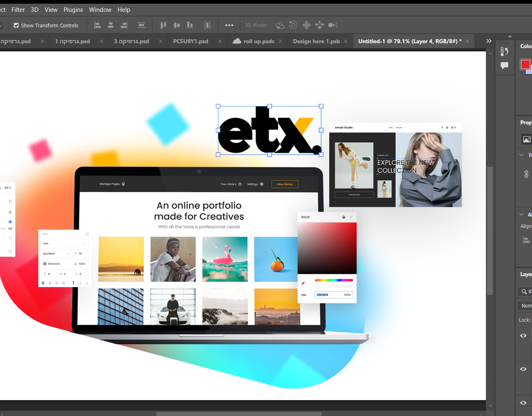The image size is (532, 416).
Task: Open the 3D menu
Action: click(x=35, y=10)
